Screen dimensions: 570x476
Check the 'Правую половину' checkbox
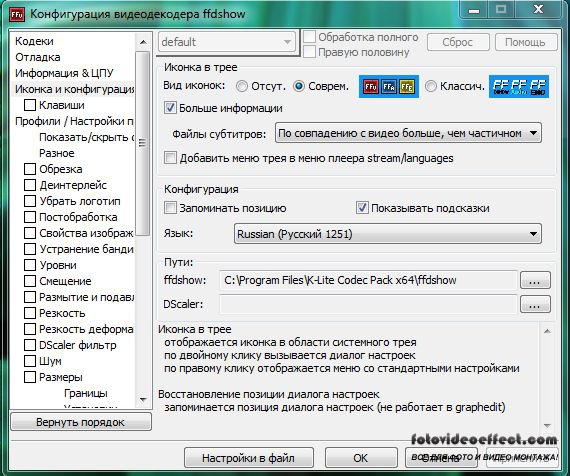(x=309, y=52)
